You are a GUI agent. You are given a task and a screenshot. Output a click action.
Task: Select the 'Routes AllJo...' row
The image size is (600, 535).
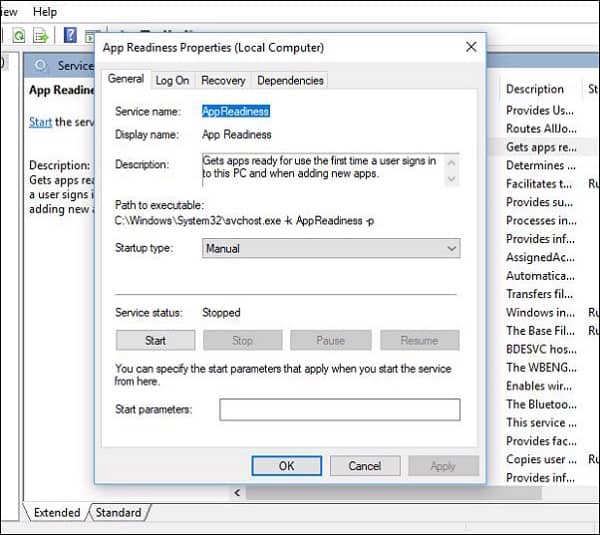541,129
